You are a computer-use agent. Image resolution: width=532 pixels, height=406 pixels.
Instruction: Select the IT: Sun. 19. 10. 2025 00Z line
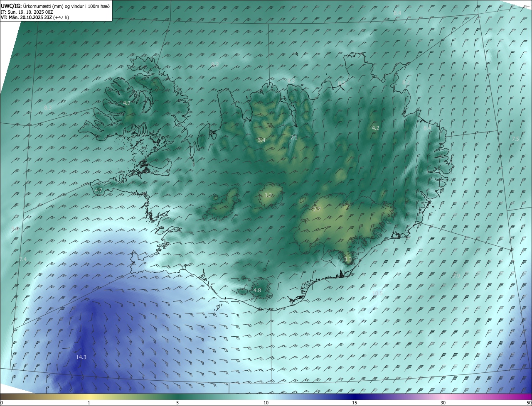(27, 12)
